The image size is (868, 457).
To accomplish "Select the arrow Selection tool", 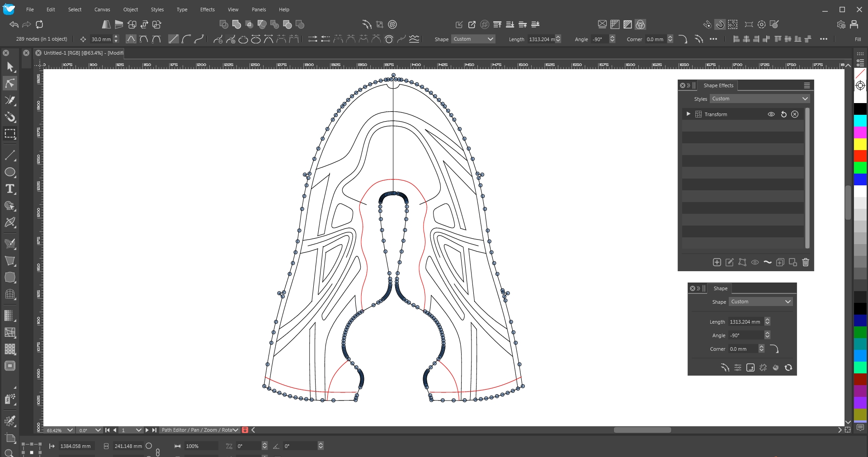I will (x=10, y=67).
